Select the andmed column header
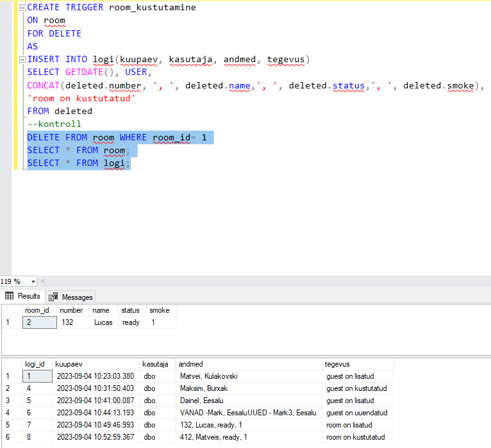Viewport: 491px width, 448px height. point(249,364)
